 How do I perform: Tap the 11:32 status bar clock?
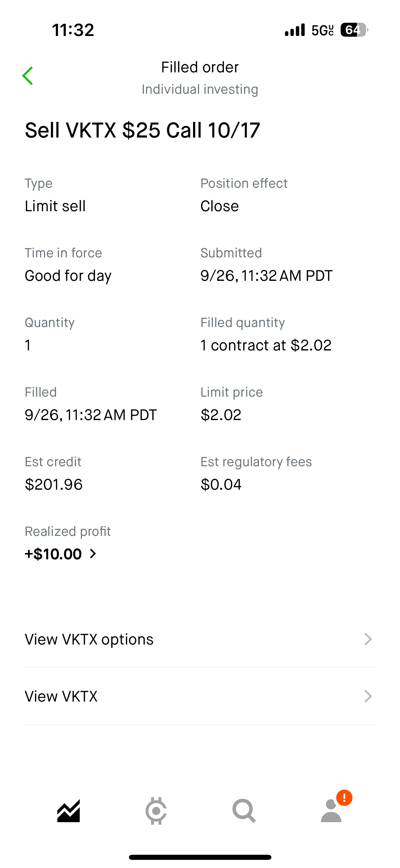click(73, 30)
